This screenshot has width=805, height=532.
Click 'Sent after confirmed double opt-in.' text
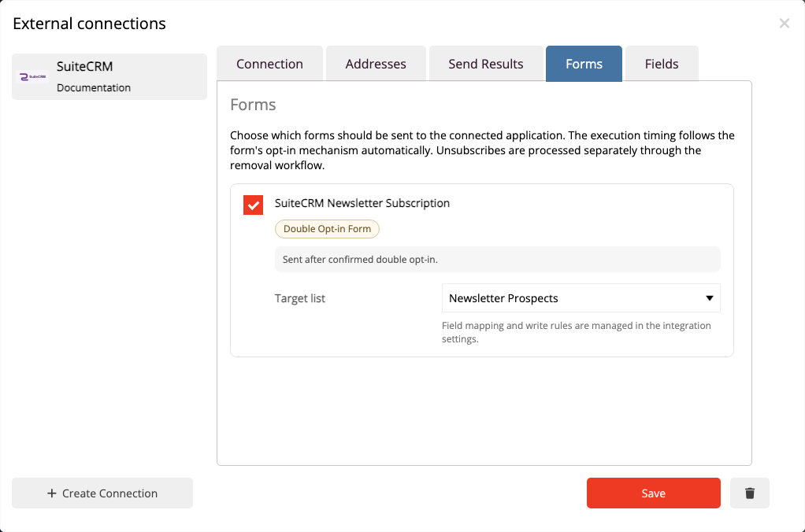[360, 260]
